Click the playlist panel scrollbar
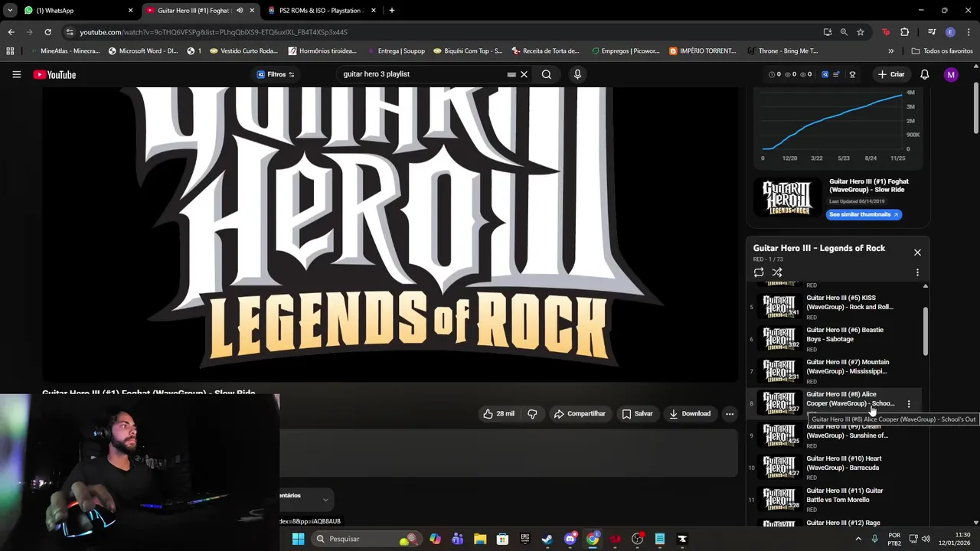 click(x=925, y=331)
